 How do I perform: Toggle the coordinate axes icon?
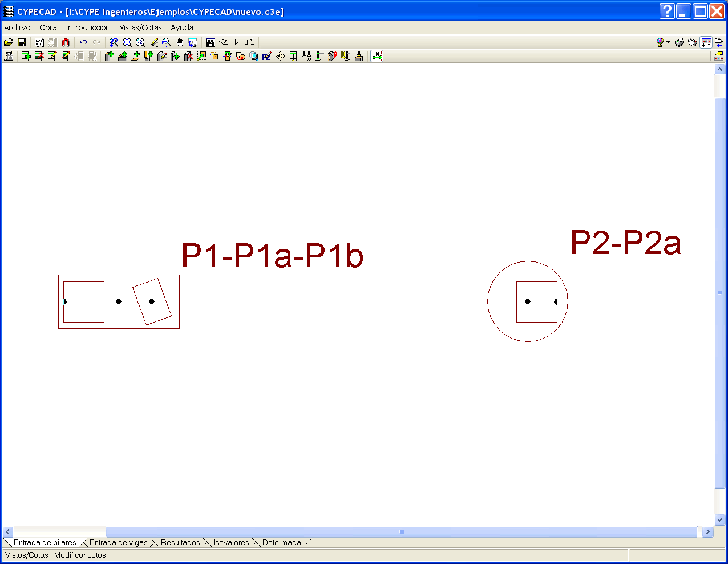224,42
